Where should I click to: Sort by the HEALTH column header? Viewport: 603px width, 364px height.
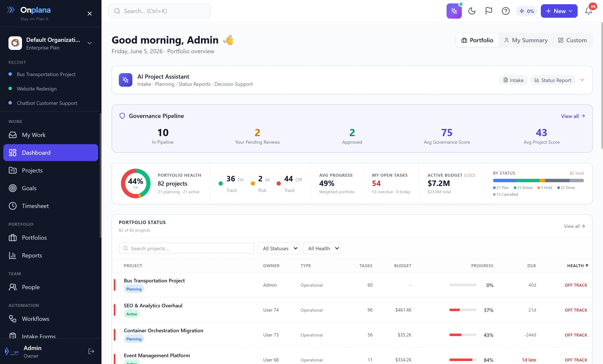(x=578, y=265)
